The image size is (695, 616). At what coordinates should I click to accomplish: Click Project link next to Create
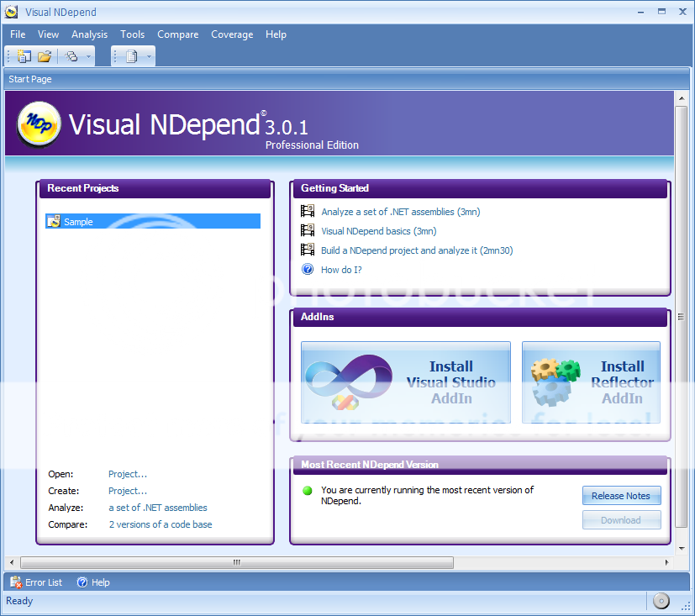coord(128,491)
